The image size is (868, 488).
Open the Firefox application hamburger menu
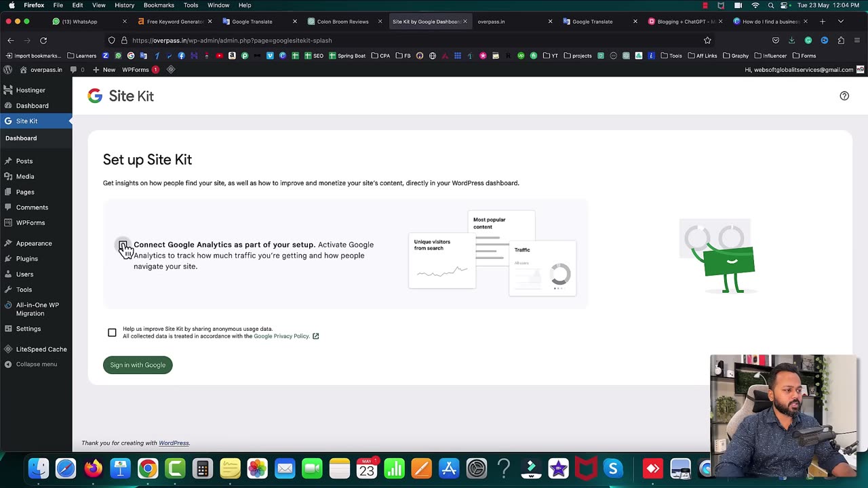click(x=857, y=41)
